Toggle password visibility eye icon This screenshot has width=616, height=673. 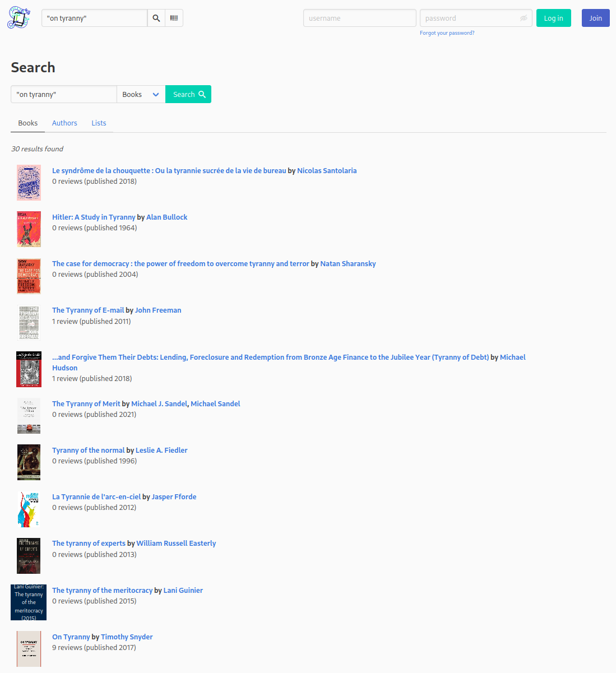[x=524, y=18]
